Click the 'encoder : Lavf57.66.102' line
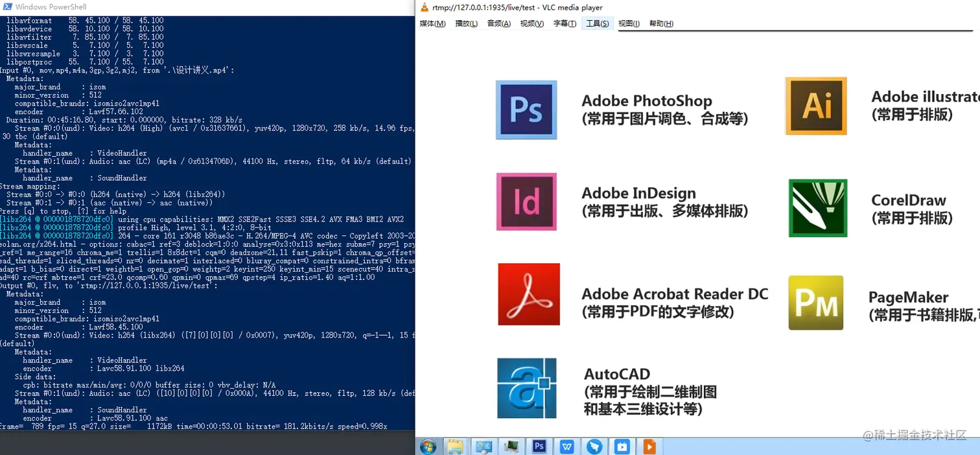Screen dimensions: 980x455 79,111
